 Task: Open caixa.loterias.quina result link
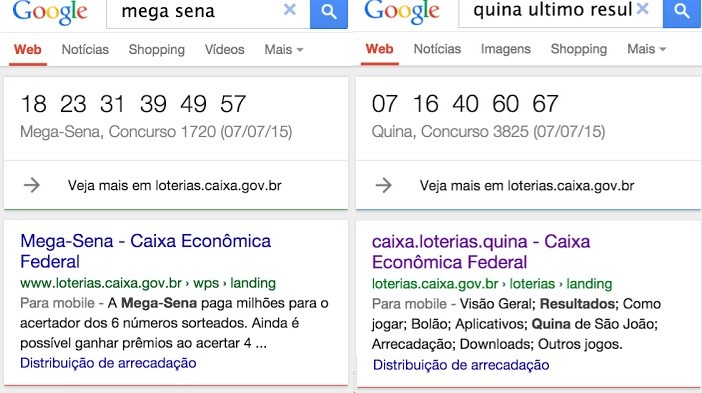[481, 252]
